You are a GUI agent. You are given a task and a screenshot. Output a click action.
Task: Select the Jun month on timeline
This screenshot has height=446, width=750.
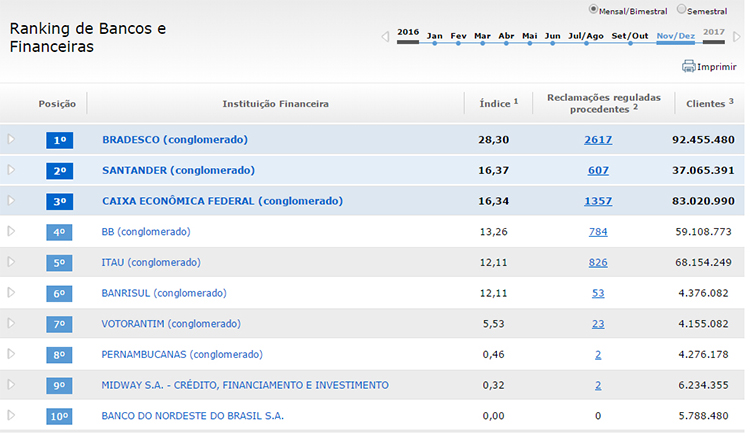(552, 36)
